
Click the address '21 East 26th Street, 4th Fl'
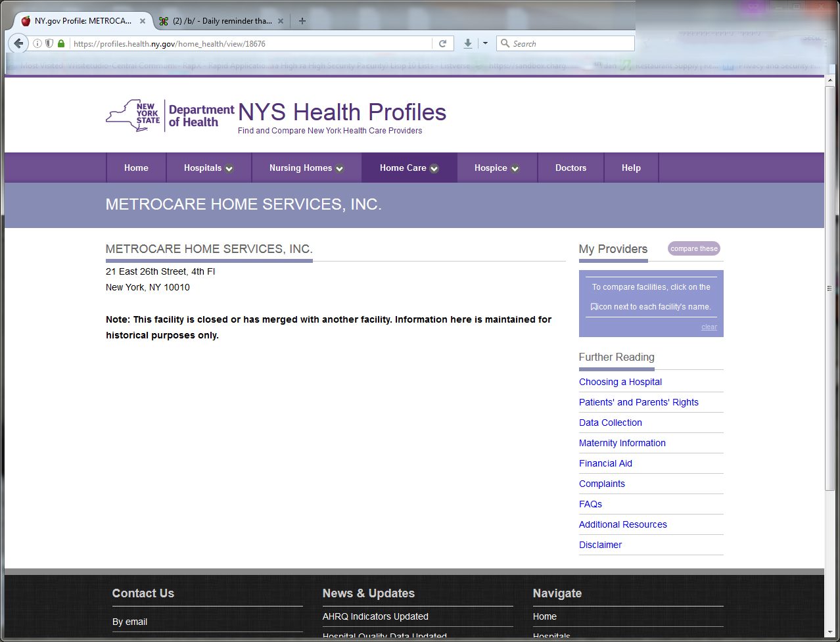coord(160,271)
